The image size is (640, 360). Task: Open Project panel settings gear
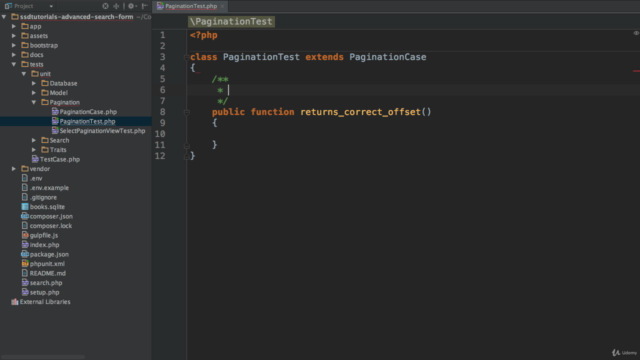pyautogui.click(x=131, y=6)
